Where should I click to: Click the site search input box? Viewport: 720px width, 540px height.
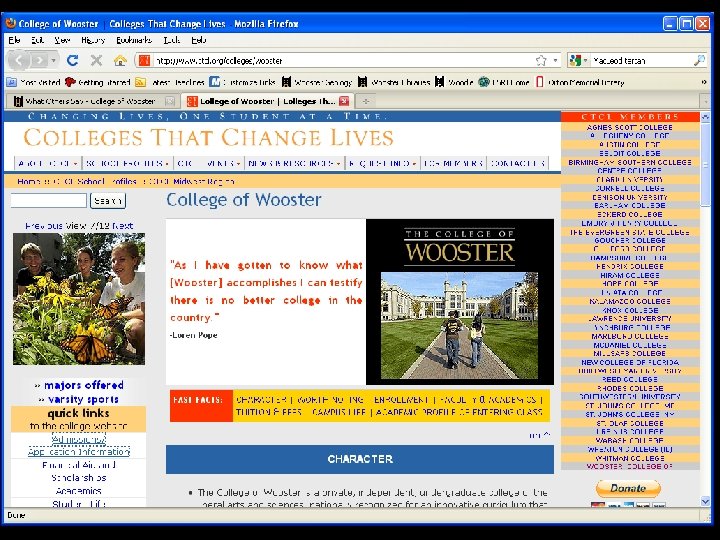pyautogui.click(x=49, y=200)
